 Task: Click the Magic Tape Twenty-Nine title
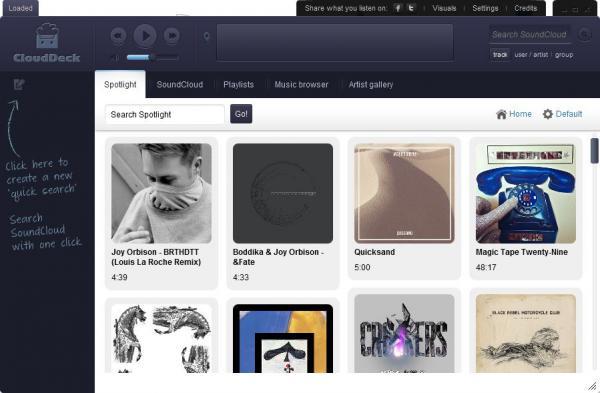tap(522, 252)
